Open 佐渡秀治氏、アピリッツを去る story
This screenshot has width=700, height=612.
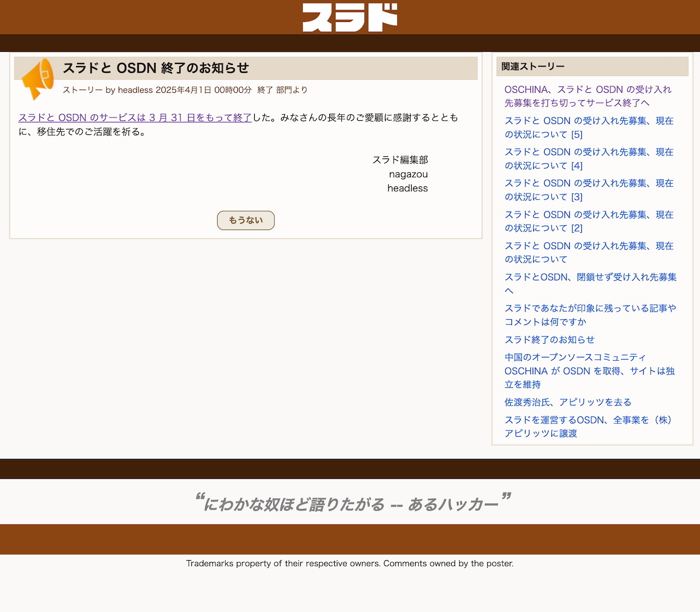(x=568, y=402)
